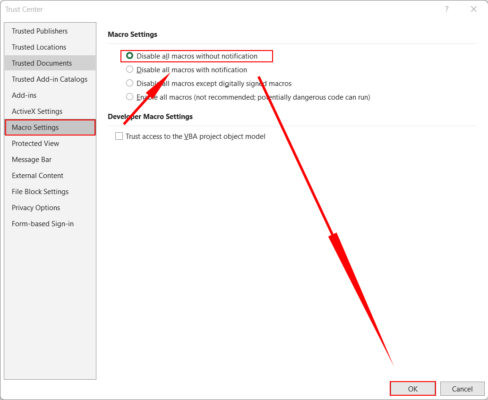This screenshot has width=488, height=400.
Task: Show Privacy Options page
Action: 50,207
